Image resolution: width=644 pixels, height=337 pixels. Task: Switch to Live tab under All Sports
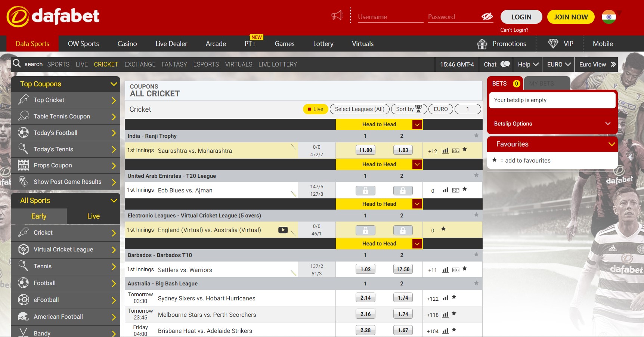93,216
